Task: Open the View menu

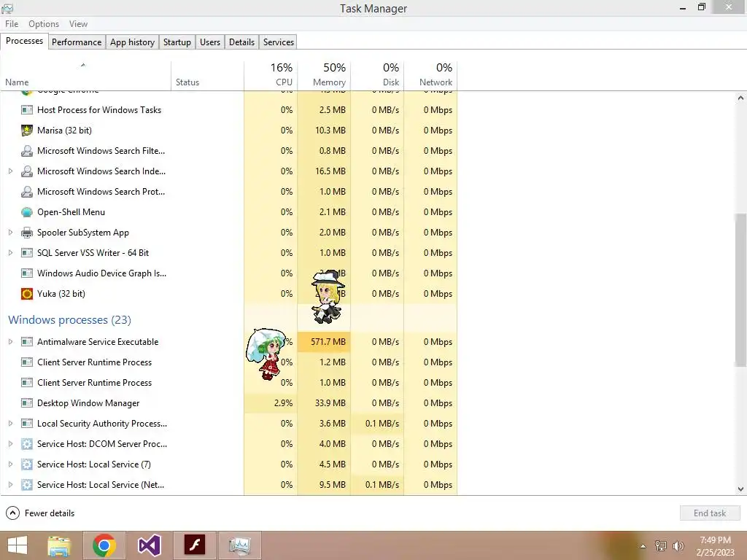Action: [78, 24]
